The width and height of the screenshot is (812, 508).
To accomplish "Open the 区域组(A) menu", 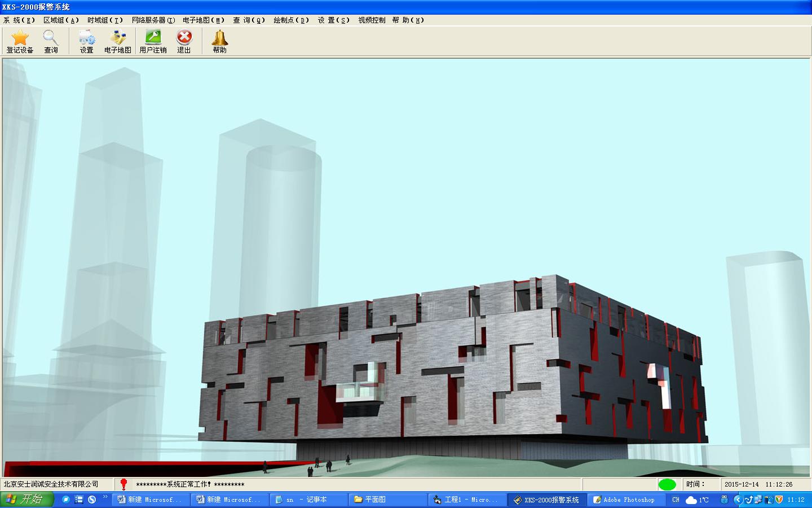I will (x=61, y=20).
